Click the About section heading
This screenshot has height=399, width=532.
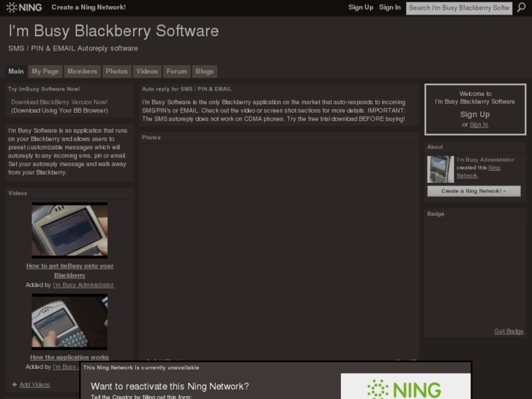435,147
